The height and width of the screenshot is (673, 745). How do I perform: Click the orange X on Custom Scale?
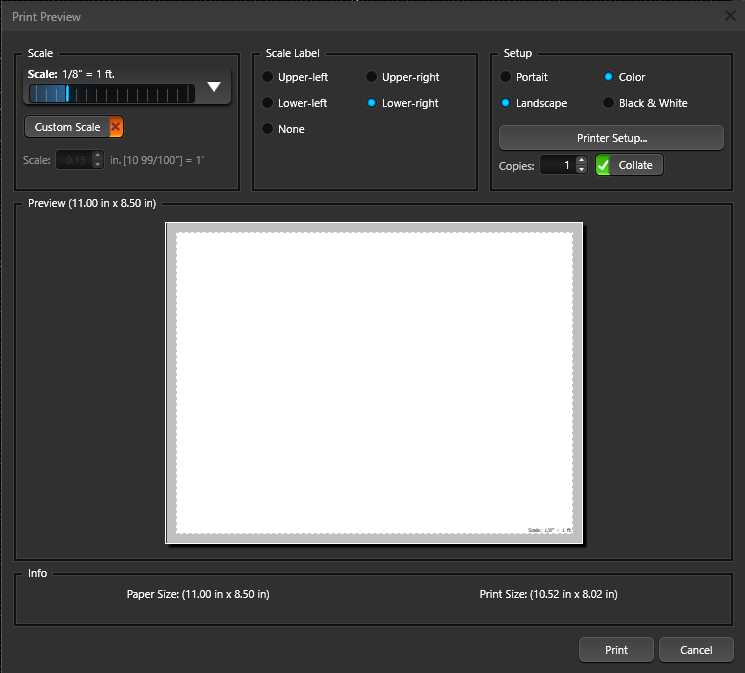click(116, 127)
